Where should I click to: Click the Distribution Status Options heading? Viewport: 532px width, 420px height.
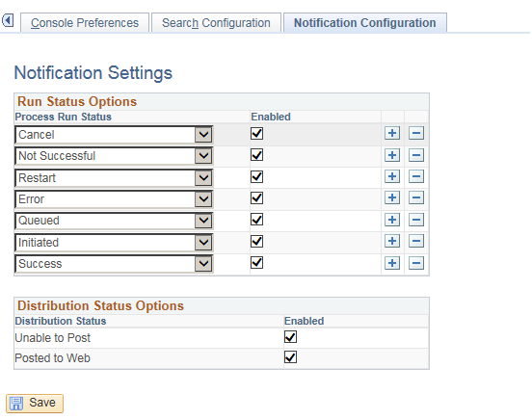pos(100,305)
